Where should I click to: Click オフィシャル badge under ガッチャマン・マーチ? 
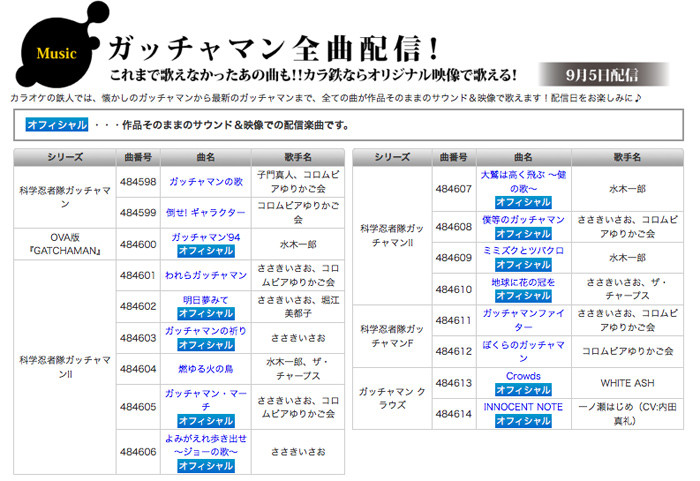(206, 421)
